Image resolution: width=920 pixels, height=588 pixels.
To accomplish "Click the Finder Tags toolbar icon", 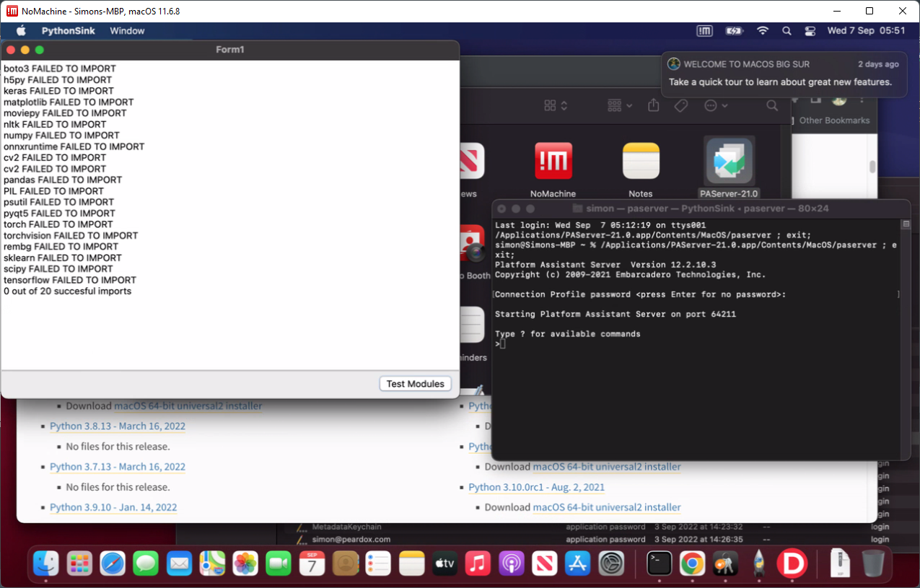I will [680, 105].
